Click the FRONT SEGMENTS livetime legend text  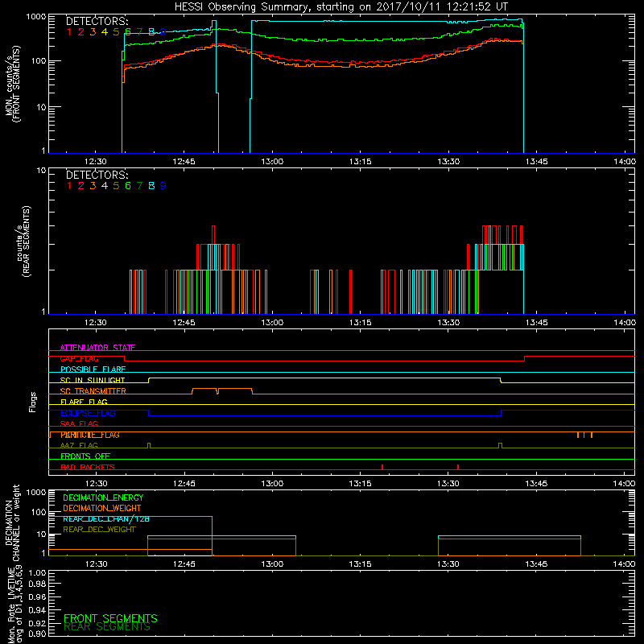(110, 618)
